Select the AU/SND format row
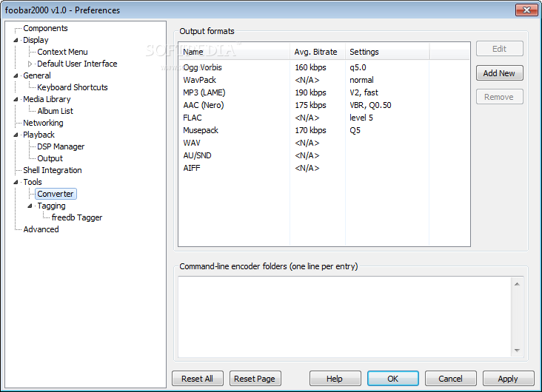Viewport: 542px width, 392px height. (x=324, y=155)
